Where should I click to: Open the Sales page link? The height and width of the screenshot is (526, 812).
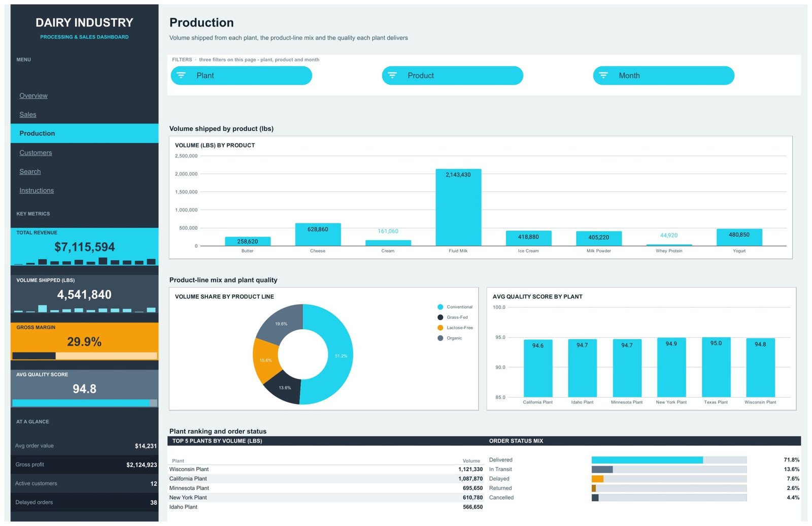coord(28,115)
